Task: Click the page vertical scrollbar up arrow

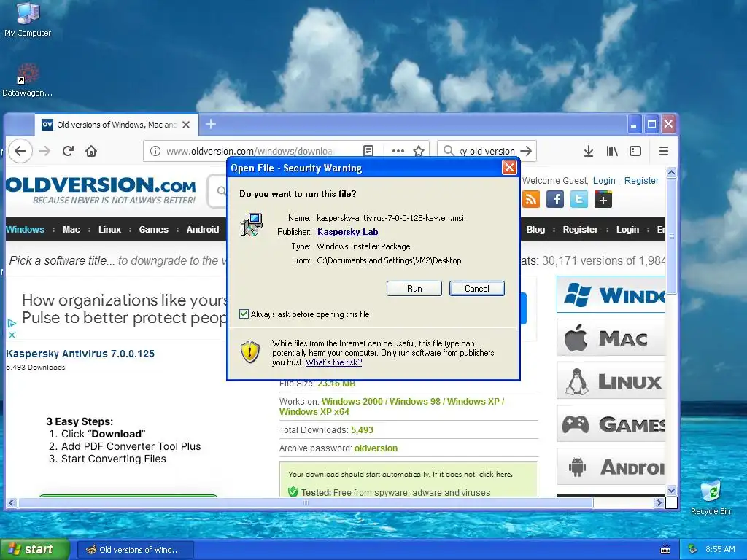Action: (x=671, y=172)
